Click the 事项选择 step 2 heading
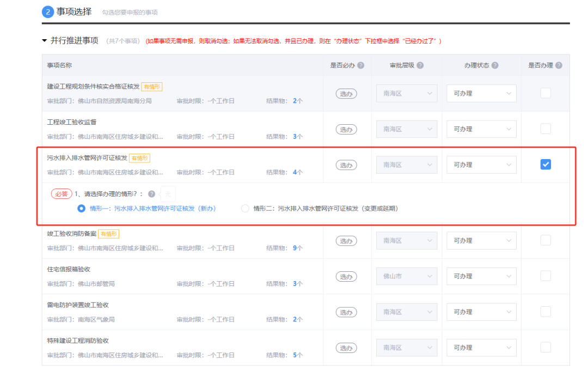 point(73,12)
